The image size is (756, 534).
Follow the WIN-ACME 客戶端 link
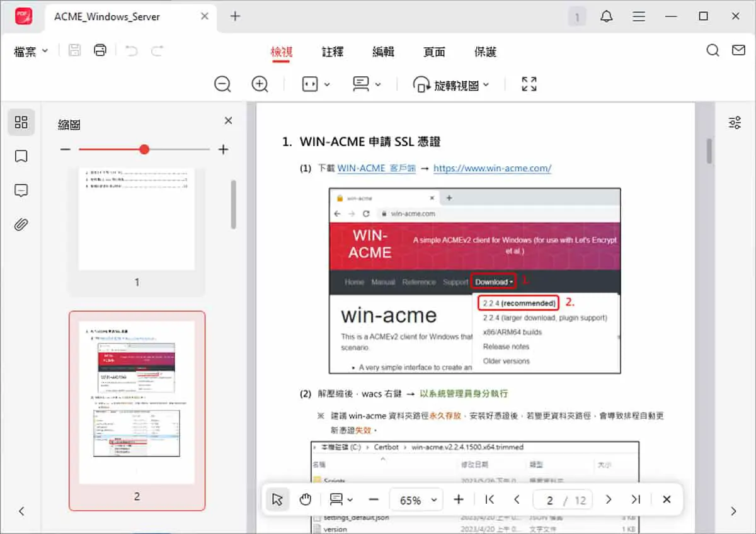(x=376, y=168)
